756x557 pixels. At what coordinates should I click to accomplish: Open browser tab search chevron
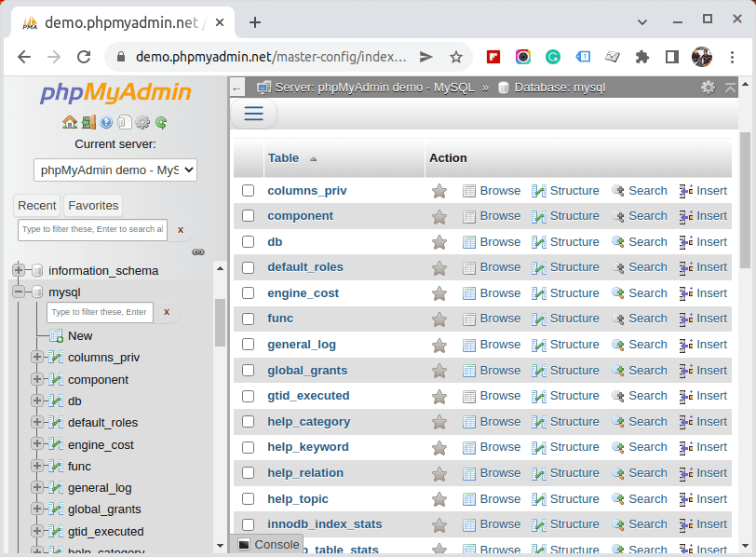[x=641, y=21]
